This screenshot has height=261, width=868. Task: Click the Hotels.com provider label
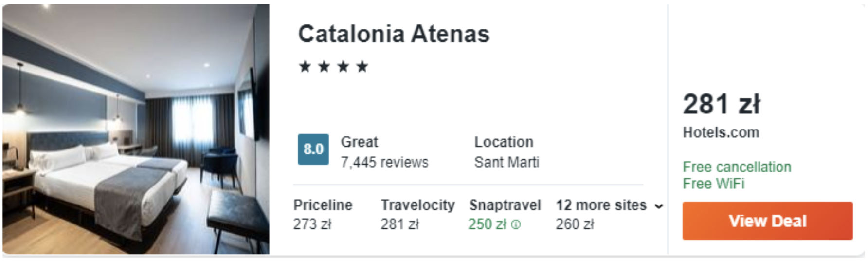[721, 132]
